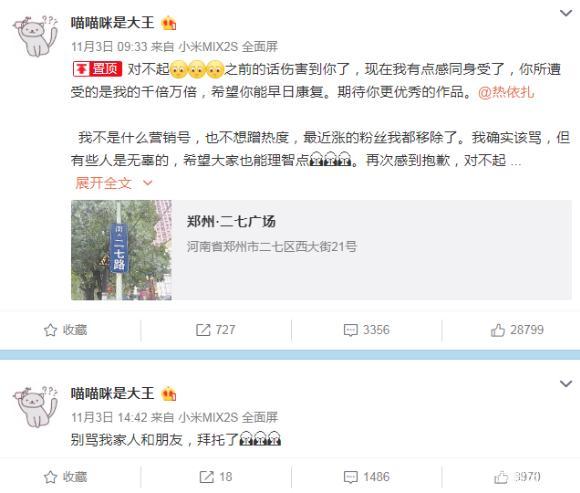Open comments icon showing 3356

coord(350,330)
